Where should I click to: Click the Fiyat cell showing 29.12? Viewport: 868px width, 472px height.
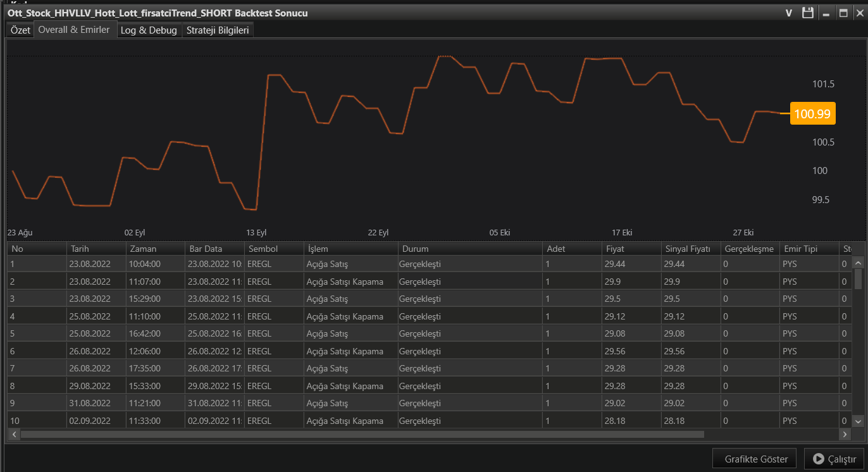tap(631, 316)
